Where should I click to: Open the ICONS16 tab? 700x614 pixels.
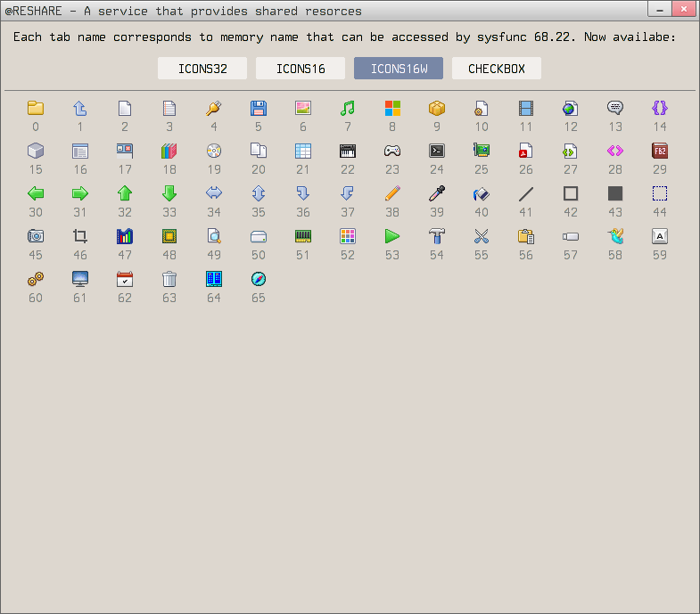pyautogui.click(x=301, y=69)
